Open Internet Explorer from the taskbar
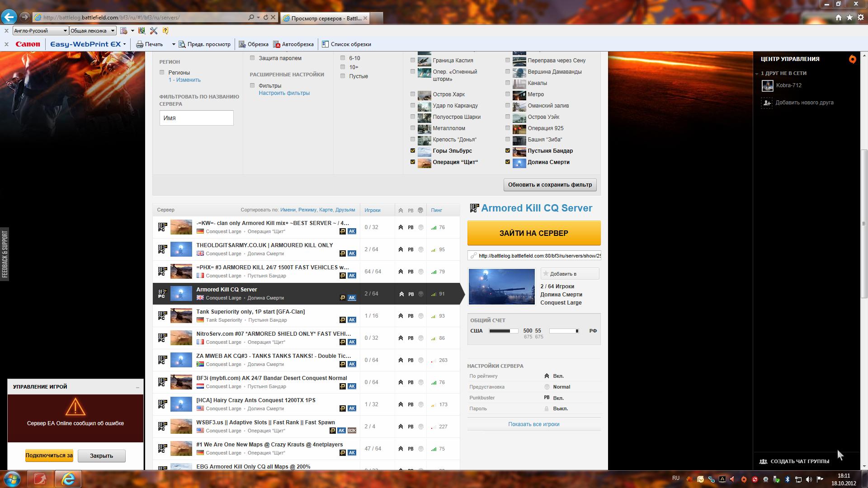 pyautogui.click(x=68, y=479)
